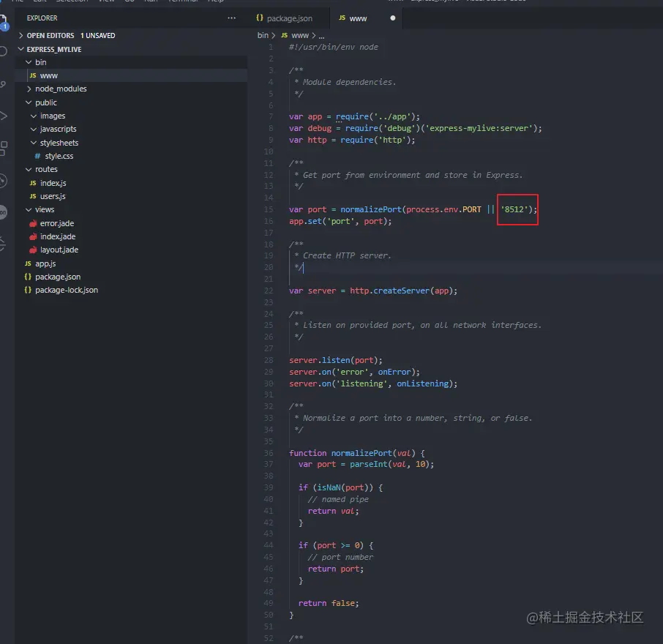Viewport: 663px width, 644px height.
Task: Open users.js file
Action: [131, 196]
